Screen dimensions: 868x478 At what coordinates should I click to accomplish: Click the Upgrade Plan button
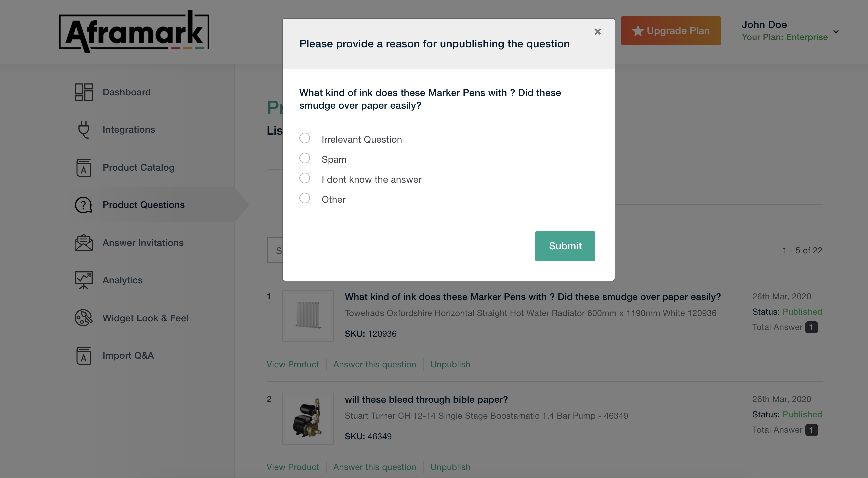point(671,31)
